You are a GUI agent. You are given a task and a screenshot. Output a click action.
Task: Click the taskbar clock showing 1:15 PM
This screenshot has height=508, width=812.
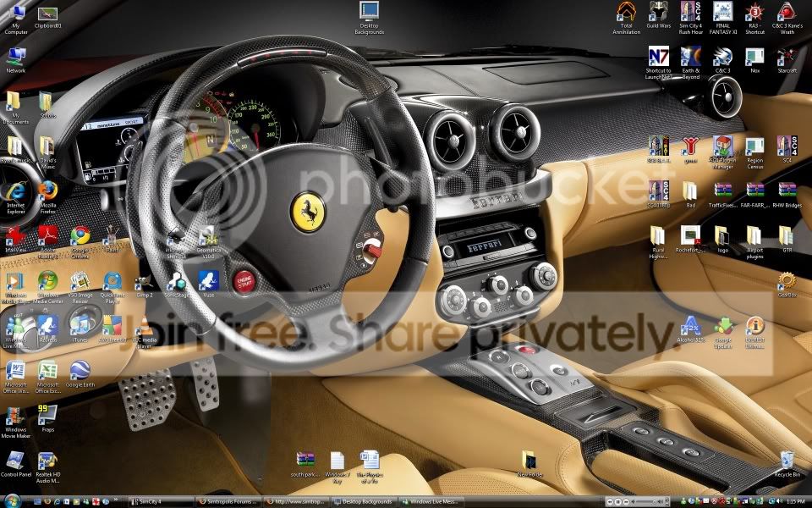click(795, 502)
